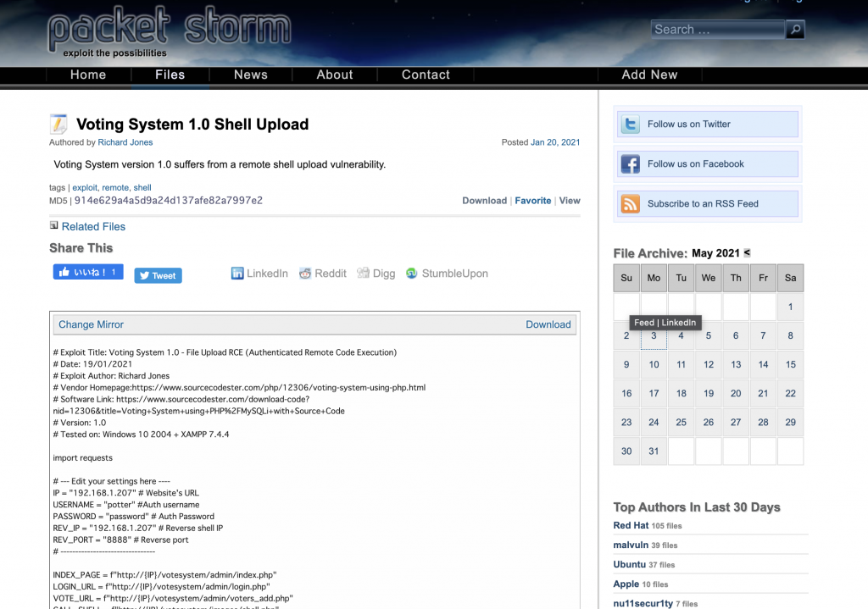This screenshot has height=609, width=868.
Task: Click in the Search input field
Action: [717, 30]
